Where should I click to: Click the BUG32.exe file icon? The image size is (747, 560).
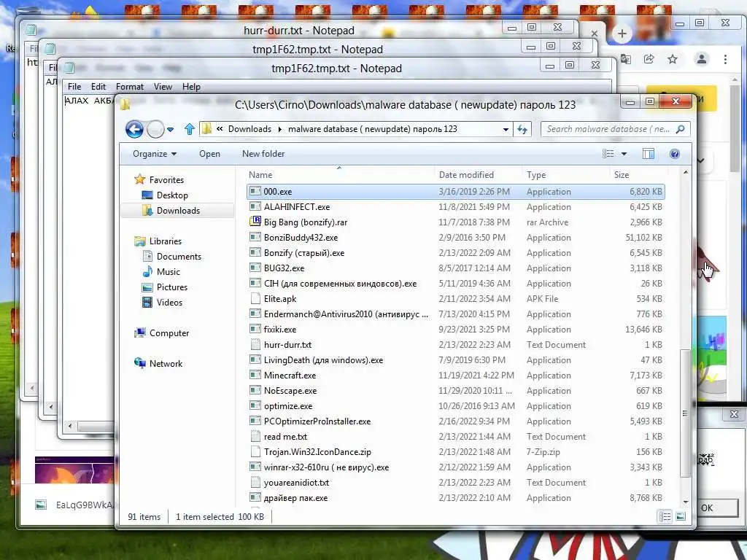pyautogui.click(x=255, y=268)
